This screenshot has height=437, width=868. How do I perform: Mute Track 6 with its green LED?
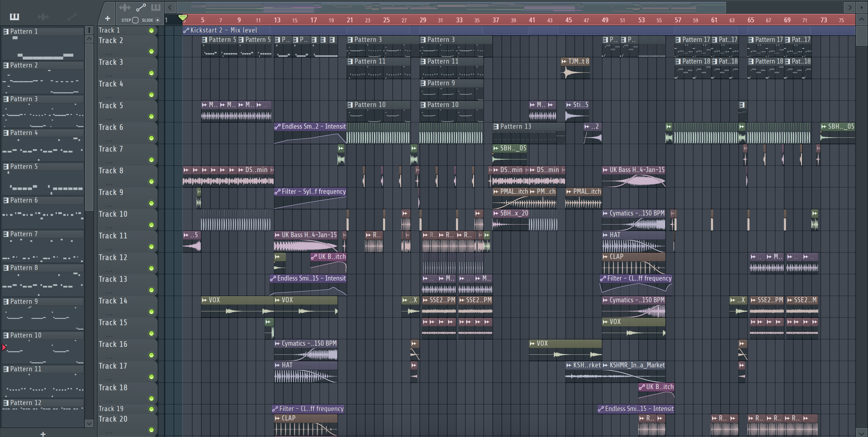tap(151, 138)
